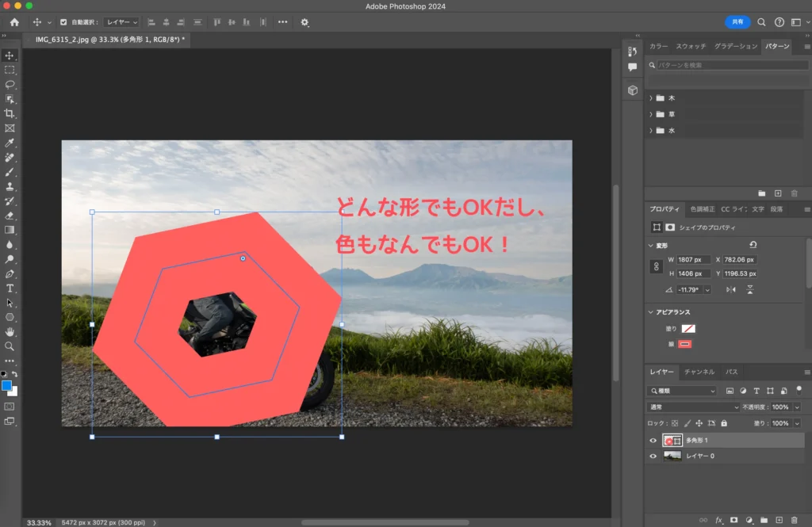The height and width of the screenshot is (527, 812).
Task: Click the red stroke color swatch
Action: [684, 343]
